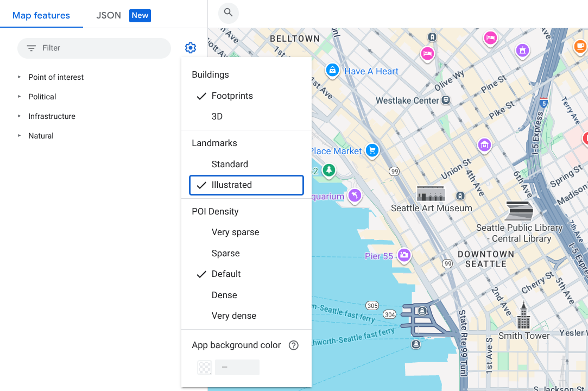Image resolution: width=588 pixels, height=391 pixels.
Task: Click the Have A Heart map marker
Action: (332, 70)
